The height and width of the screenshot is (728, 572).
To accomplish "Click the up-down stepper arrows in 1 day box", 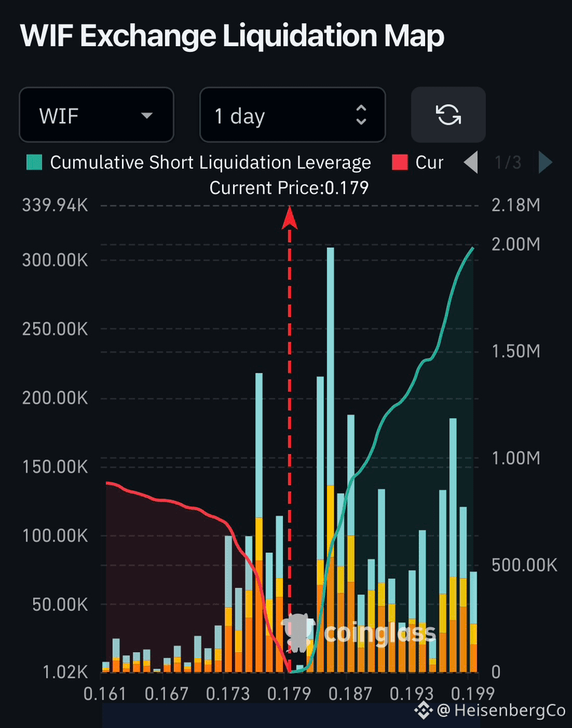I will click(x=362, y=115).
